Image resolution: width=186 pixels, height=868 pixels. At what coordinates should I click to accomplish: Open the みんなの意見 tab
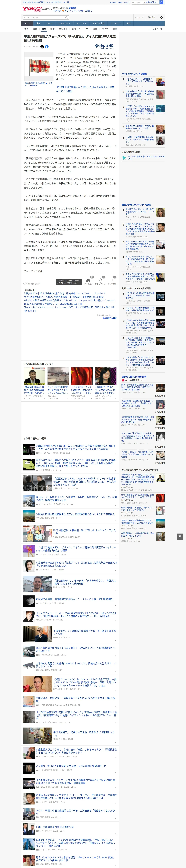[x=99, y=24]
